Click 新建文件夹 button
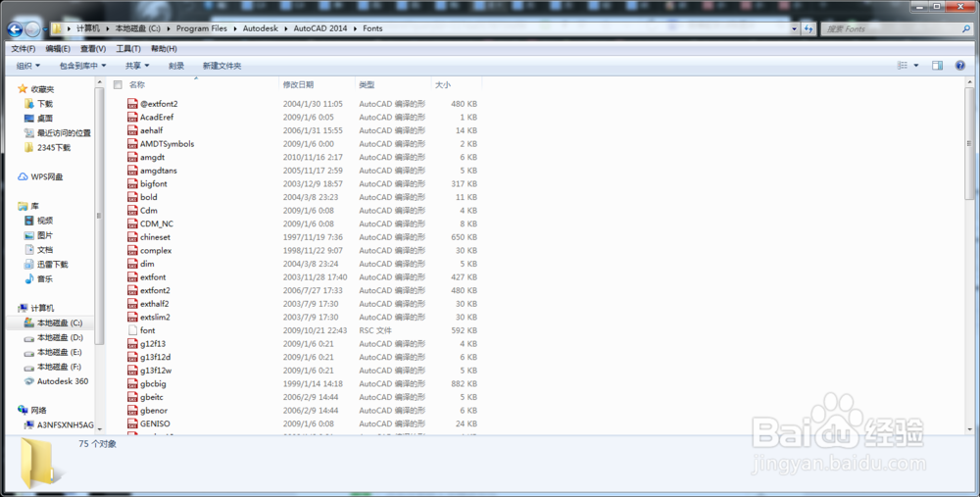The height and width of the screenshot is (497, 980). click(221, 66)
